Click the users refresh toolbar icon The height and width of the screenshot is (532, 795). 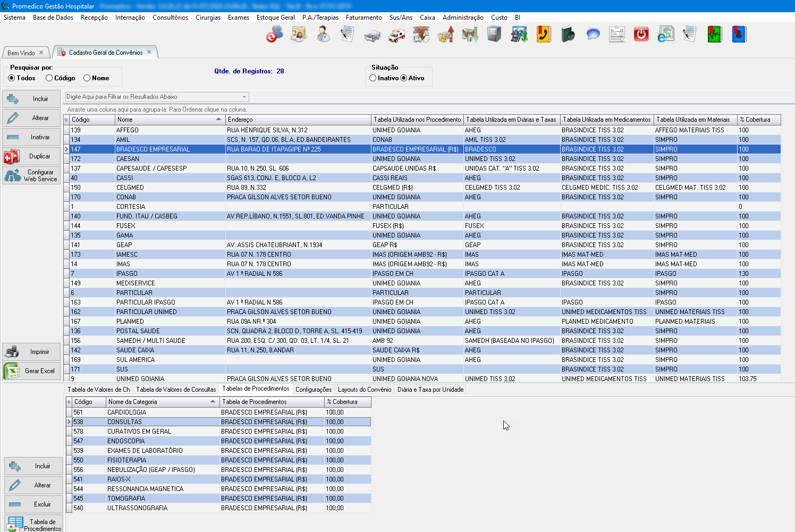tap(275, 35)
